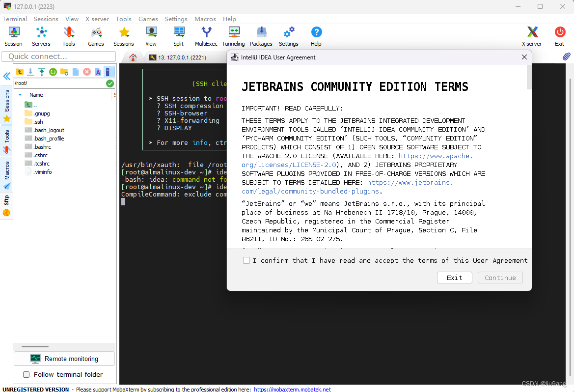Check the user agreement confirmation checkbox
This screenshot has width=574, height=392.
[x=246, y=260]
